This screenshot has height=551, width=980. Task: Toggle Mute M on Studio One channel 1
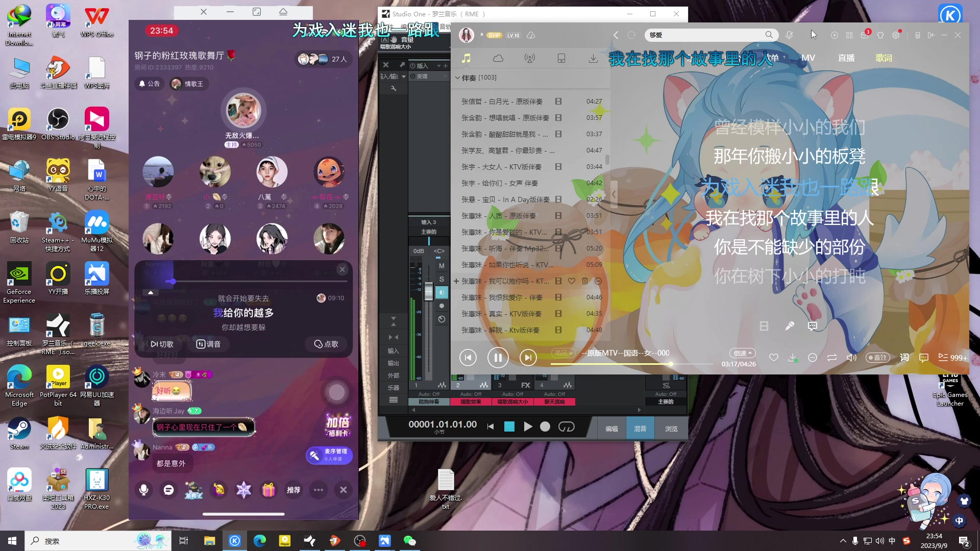[x=442, y=266]
